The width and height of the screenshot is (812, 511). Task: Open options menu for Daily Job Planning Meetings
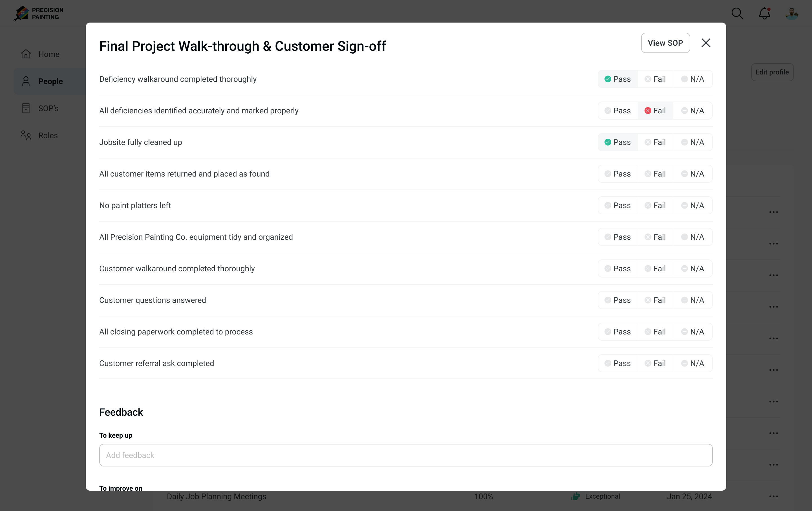pos(773,496)
